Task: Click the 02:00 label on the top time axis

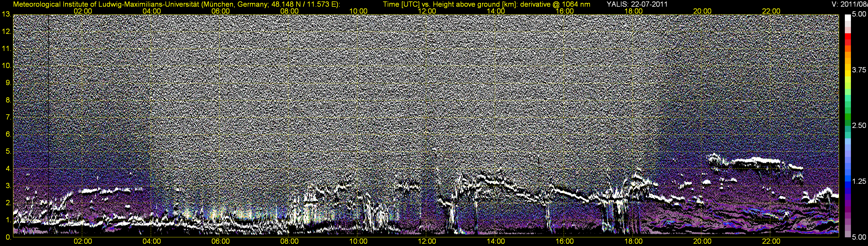Action: [83, 11]
